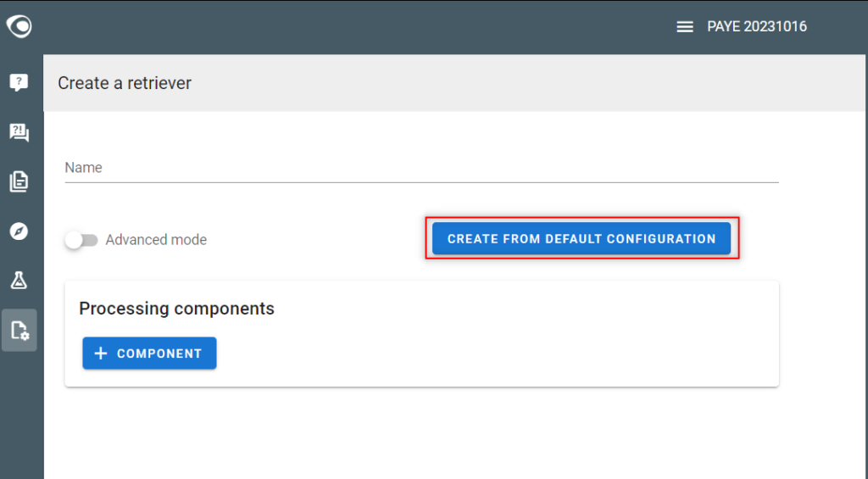
Task: Focus the Name text field
Action: point(422,168)
